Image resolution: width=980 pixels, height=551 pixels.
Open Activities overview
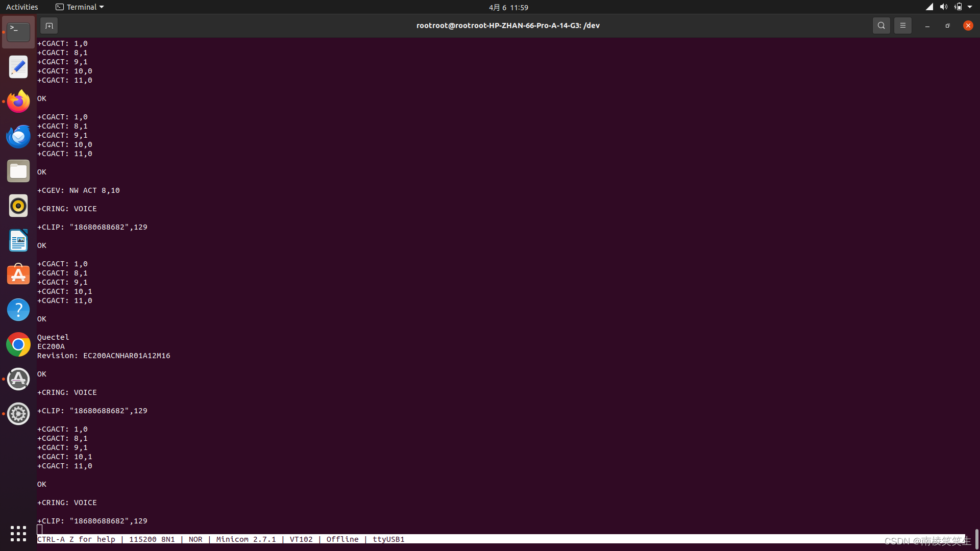tap(22, 7)
